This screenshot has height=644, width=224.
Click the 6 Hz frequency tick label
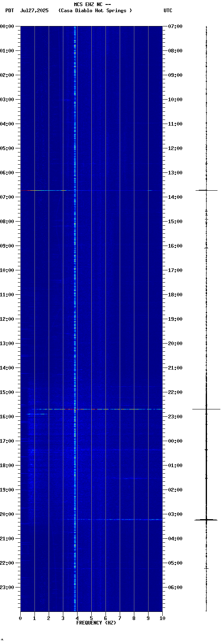pyautogui.click(x=106, y=618)
